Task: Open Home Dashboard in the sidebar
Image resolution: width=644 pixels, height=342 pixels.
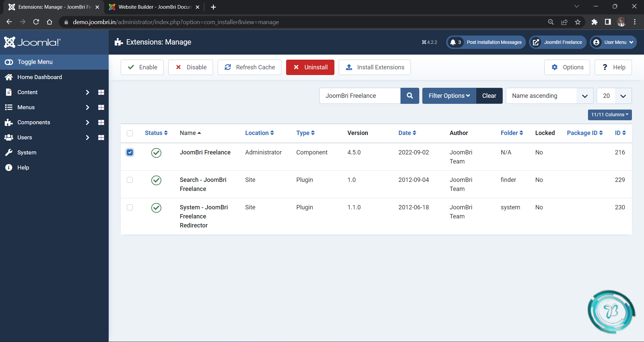Action: point(40,77)
